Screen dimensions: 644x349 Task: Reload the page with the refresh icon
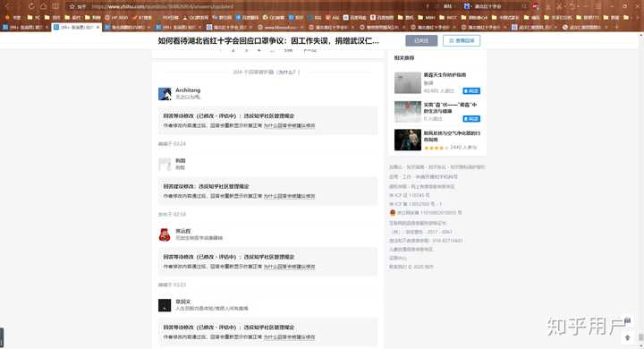31,6
